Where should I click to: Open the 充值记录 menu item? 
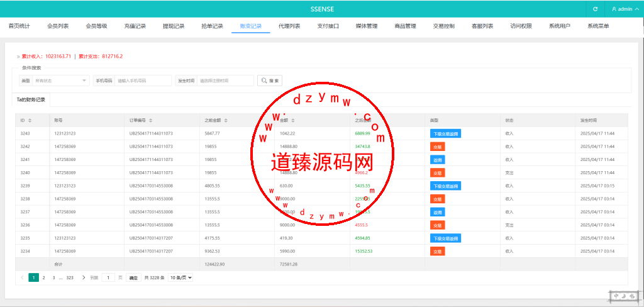pos(135,26)
